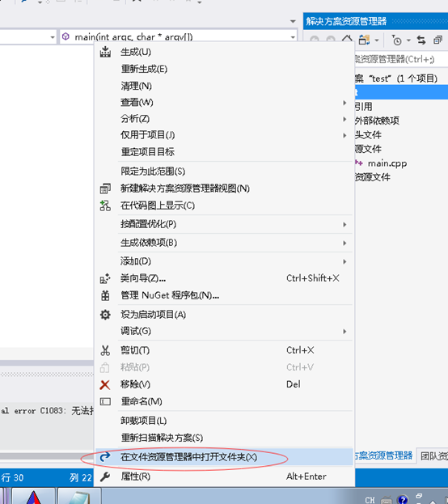The image size is (448, 504).
Task: Click the sync with active document icon
Action: coord(421,40)
